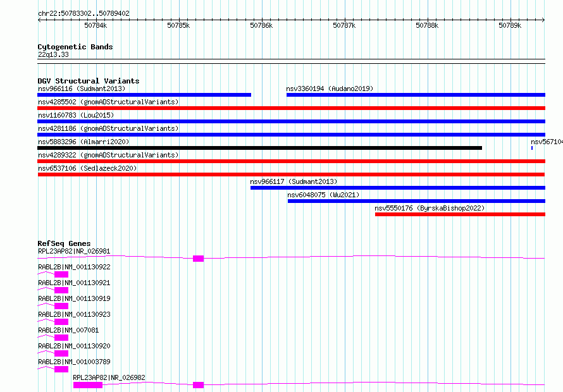The width and height of the screenshot is (563, 392).
Task: Click the RABL2B|NM_001130923 gene label
Action: point(74,314)
